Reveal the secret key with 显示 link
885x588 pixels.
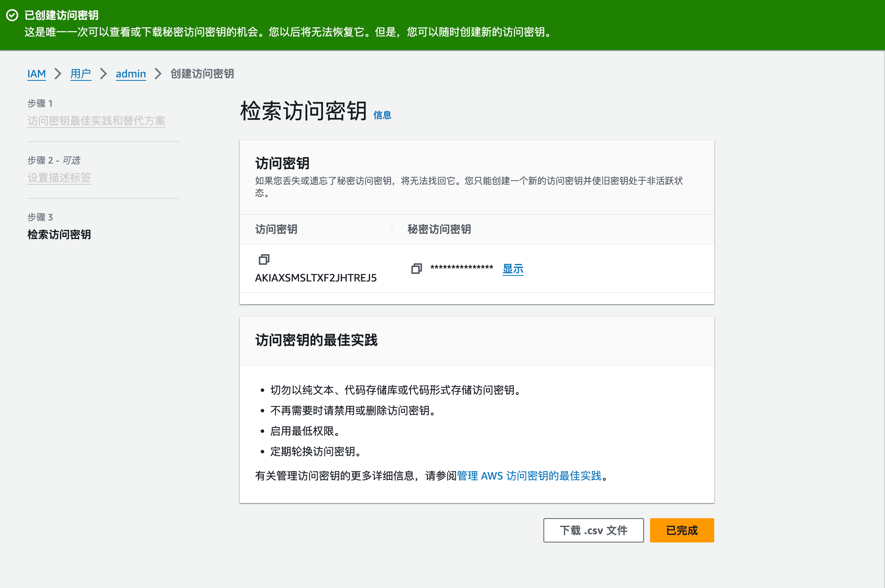click(513, 269)
